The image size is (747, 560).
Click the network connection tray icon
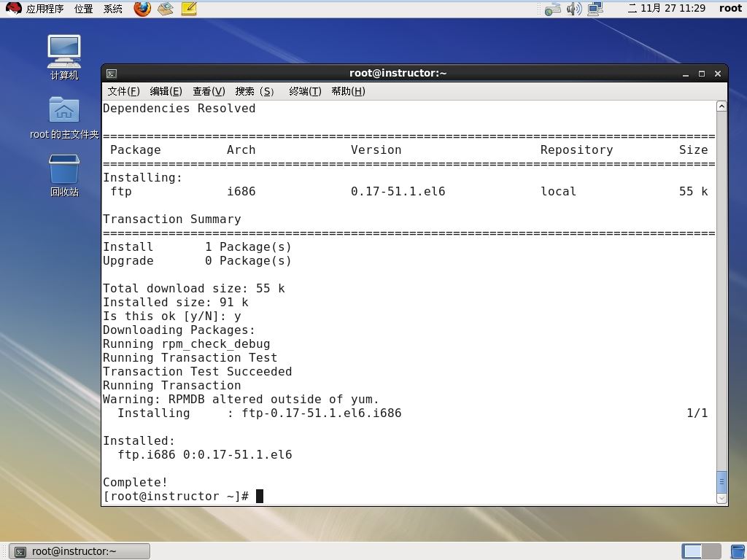click(x=595, y=9)
